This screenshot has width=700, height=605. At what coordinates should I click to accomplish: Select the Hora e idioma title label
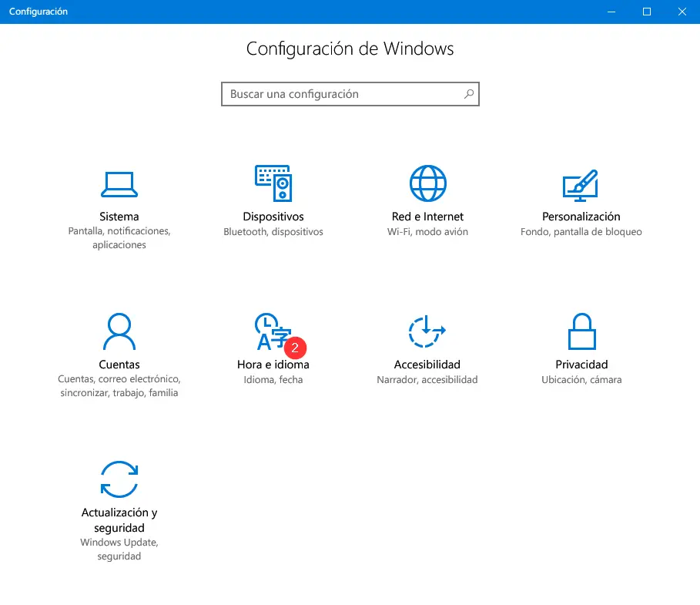273,365
